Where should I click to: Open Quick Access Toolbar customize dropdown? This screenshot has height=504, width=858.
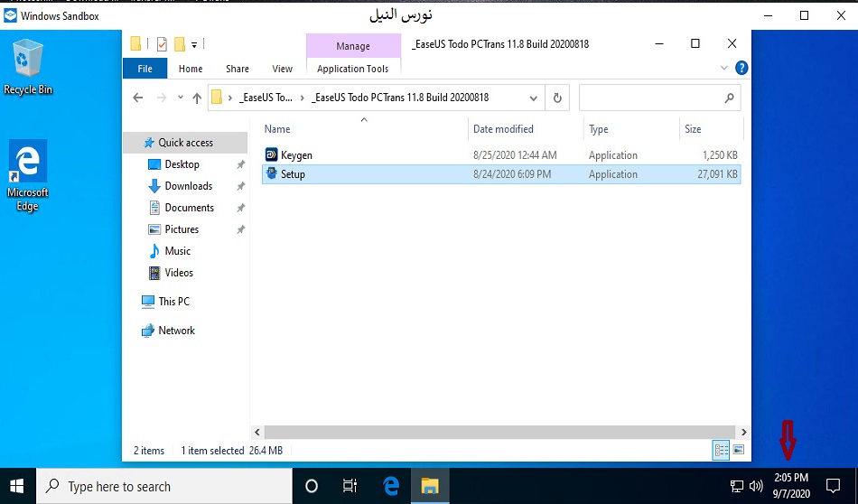[194, 43]
